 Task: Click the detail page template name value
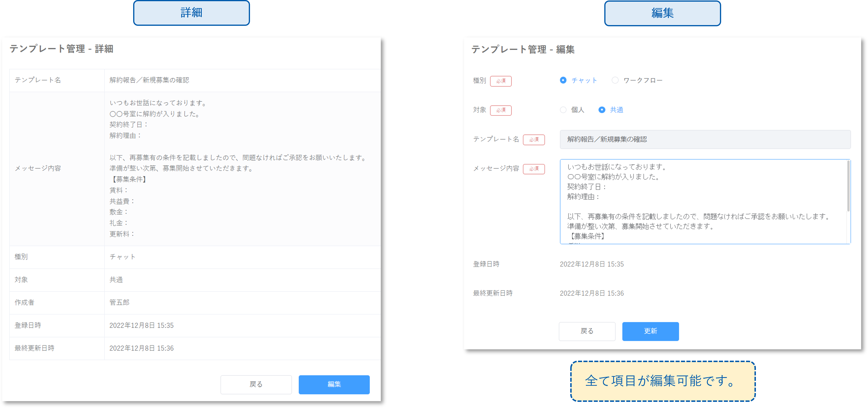tap(149, 80)
